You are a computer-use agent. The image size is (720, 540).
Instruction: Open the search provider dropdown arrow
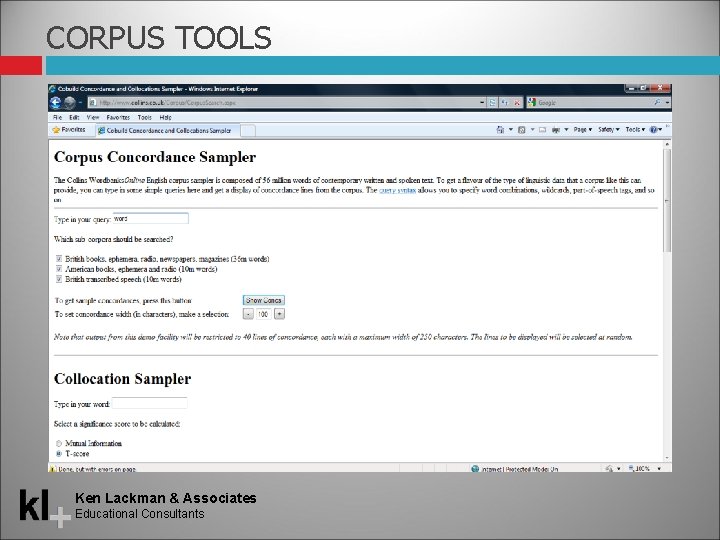click(667, 103)
